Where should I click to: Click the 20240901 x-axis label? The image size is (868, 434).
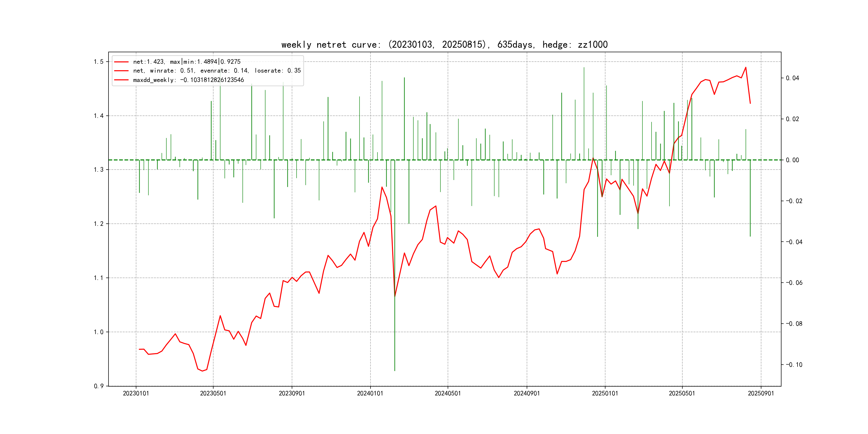point(527,393)
